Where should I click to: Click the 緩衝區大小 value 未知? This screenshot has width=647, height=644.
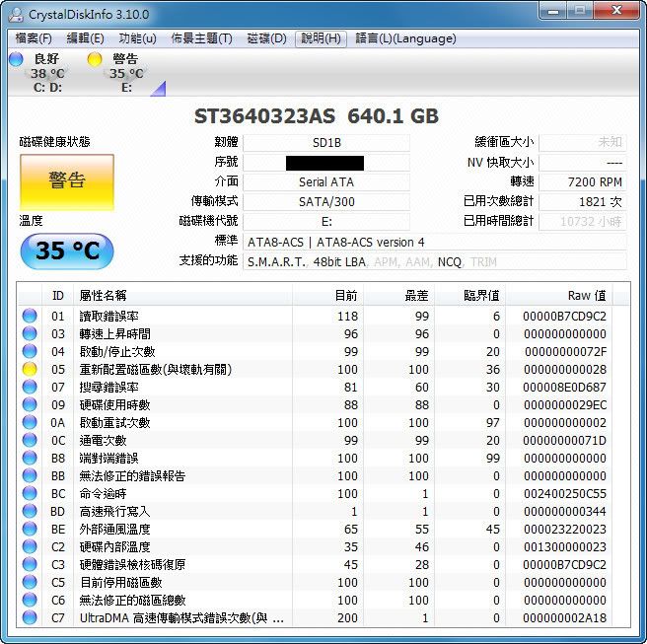point(583,143)
